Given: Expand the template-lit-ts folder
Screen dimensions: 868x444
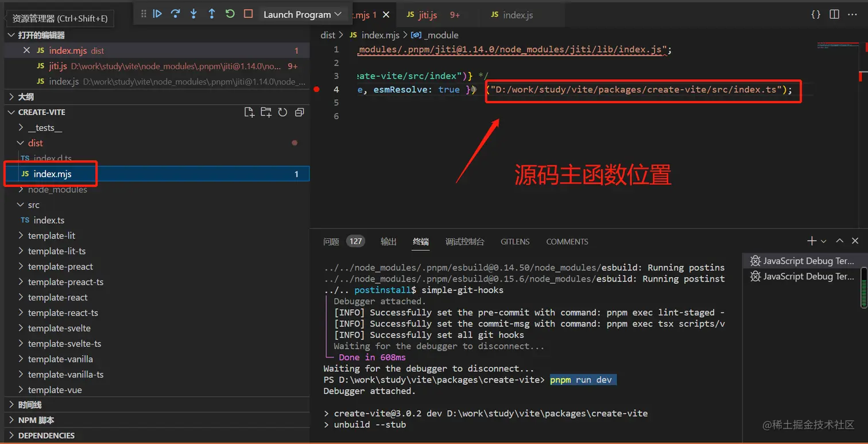Looking at the screenshot, I should coord(157,251).
